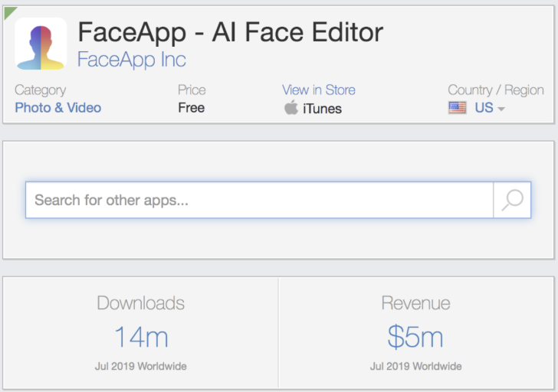558x392 pixels.
Task: Click the 14m downloads value
Action: (x=141, y=337)
